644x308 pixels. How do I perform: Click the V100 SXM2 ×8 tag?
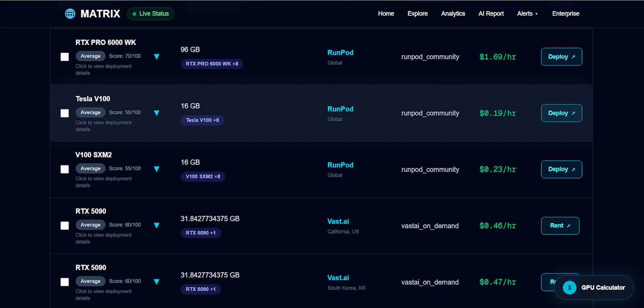pyautogui.click(x=203, y=176)
